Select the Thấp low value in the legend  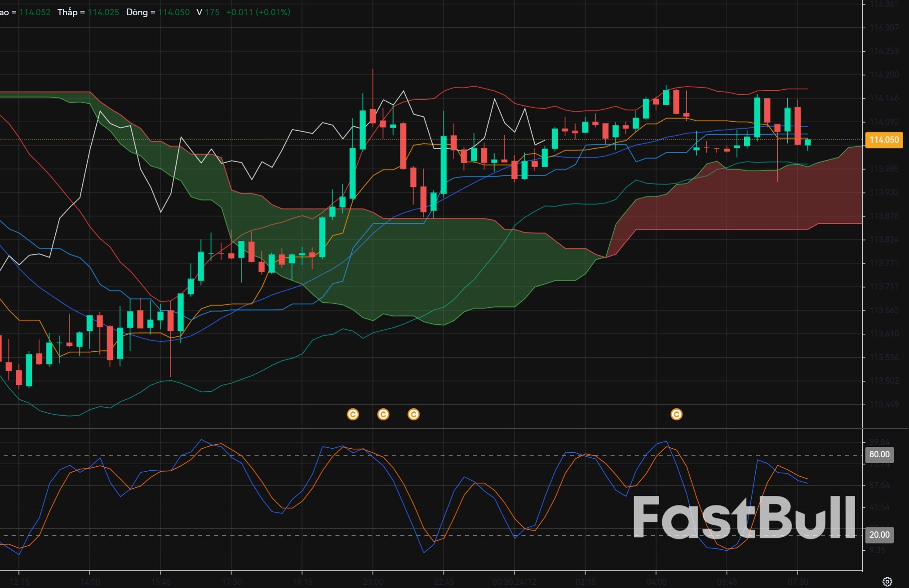click(x=102, y=13)
